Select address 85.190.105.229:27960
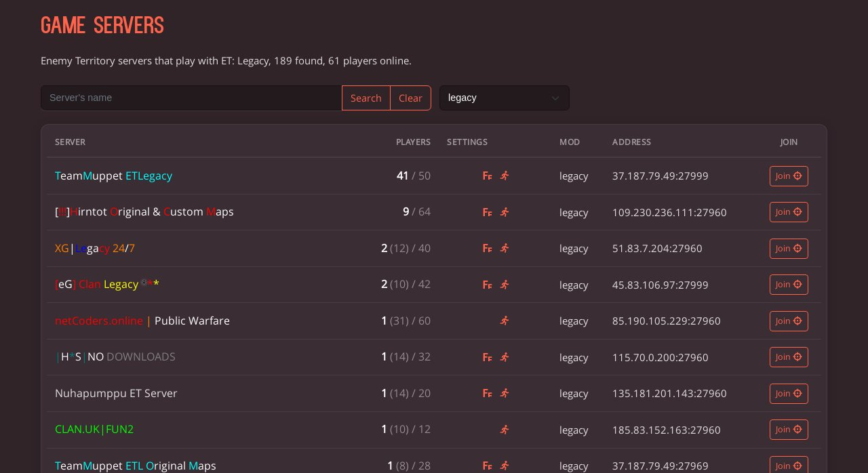Image resolution: width=868 pixels, height=473 pixels. click(667, 321)
